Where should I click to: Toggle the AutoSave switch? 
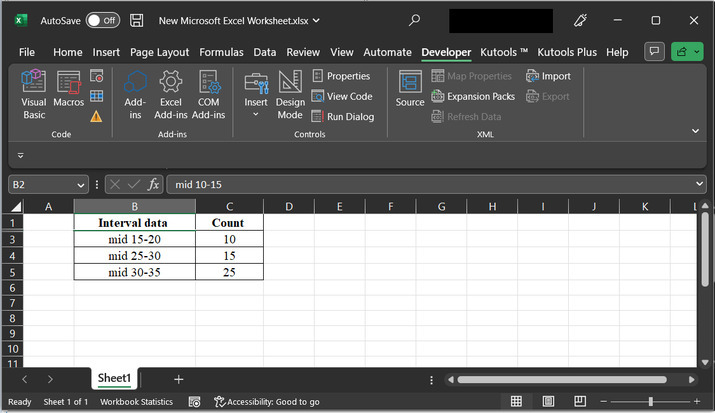pyautogui.click(x=102, y=20)
